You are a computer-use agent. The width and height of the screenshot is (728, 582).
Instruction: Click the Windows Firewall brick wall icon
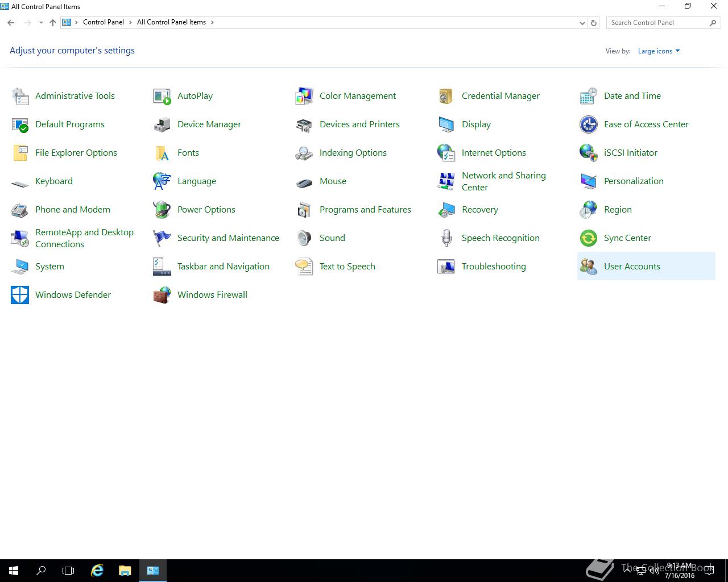coord(162,295)
